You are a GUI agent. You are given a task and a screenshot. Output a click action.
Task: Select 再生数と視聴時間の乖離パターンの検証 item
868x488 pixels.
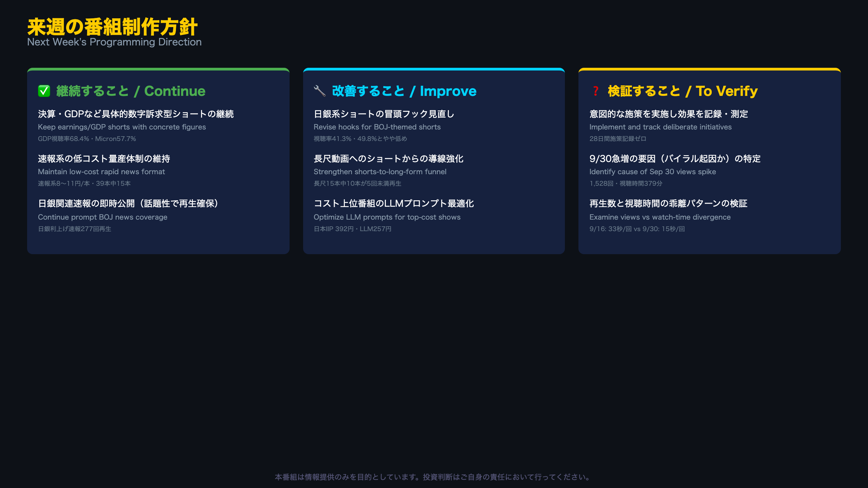pos(668,203)
